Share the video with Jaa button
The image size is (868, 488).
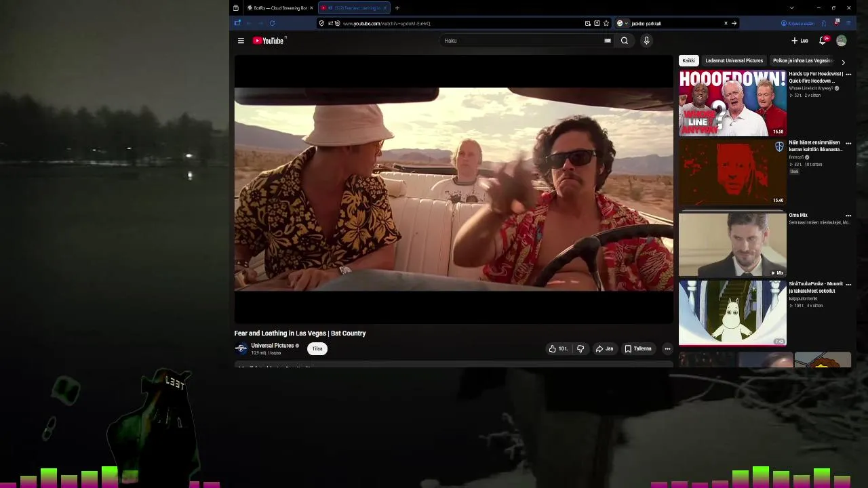click(x=604, y=348)
